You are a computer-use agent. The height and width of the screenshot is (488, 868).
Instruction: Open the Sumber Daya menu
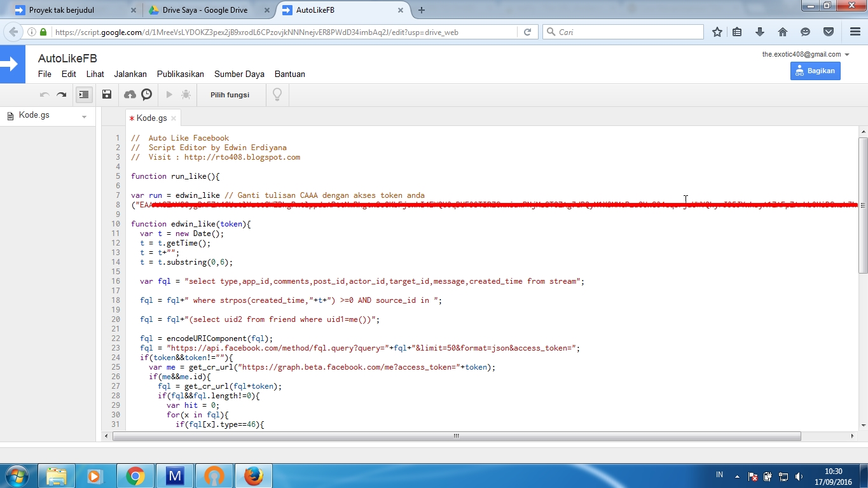tap(239, 74)
